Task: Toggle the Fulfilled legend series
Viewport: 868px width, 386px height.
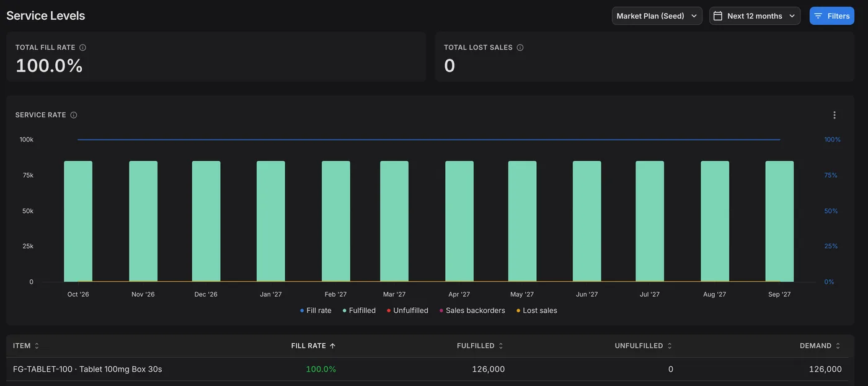Action: (359, 310)
